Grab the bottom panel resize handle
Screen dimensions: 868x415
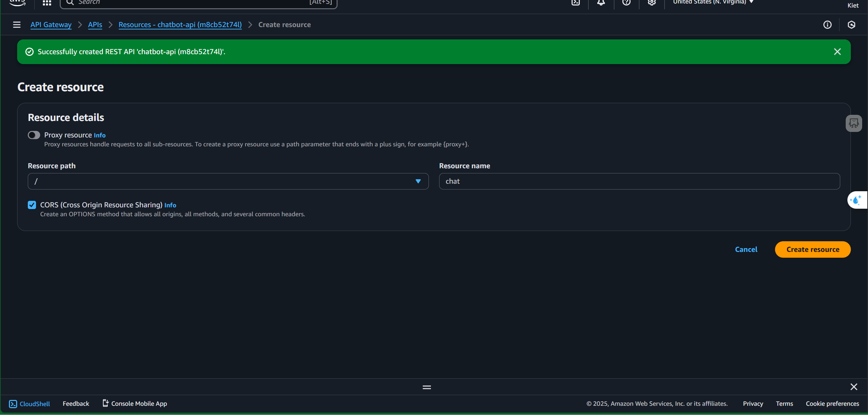(426, 387)
